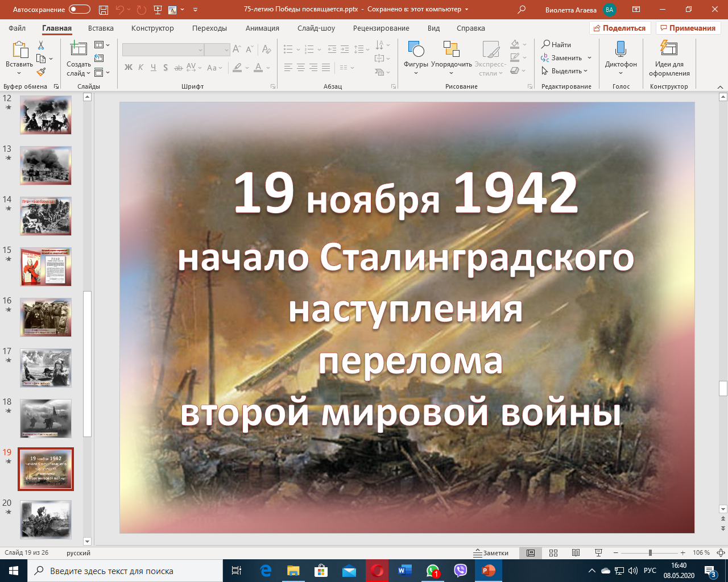Open Reading View in status bar
The height and width of the screenshot is (582, 728).
[x=576, y=553]
